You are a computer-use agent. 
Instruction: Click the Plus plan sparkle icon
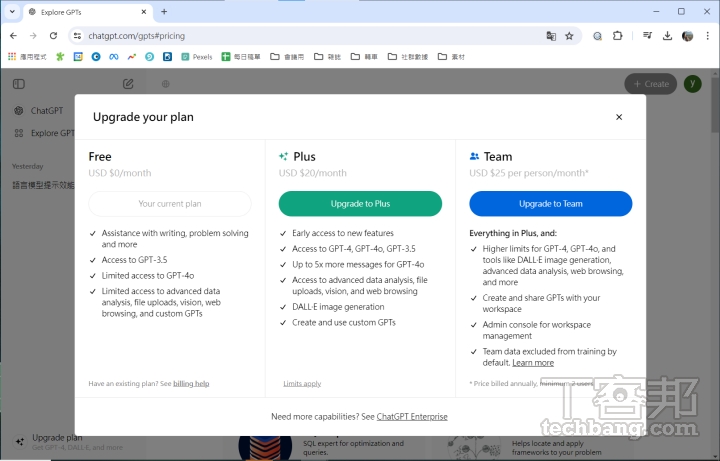283,157
